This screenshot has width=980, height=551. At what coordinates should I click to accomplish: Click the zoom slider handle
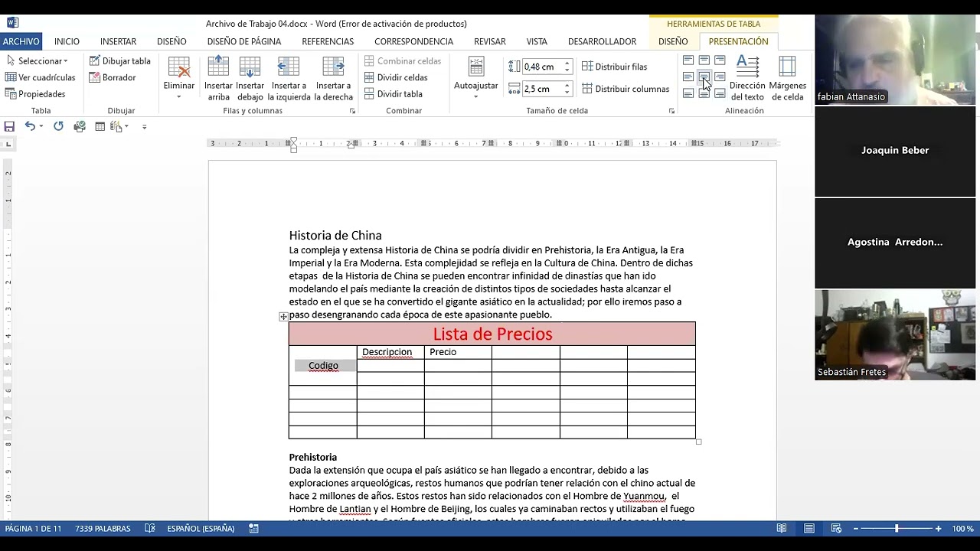(x=897, y=529)
